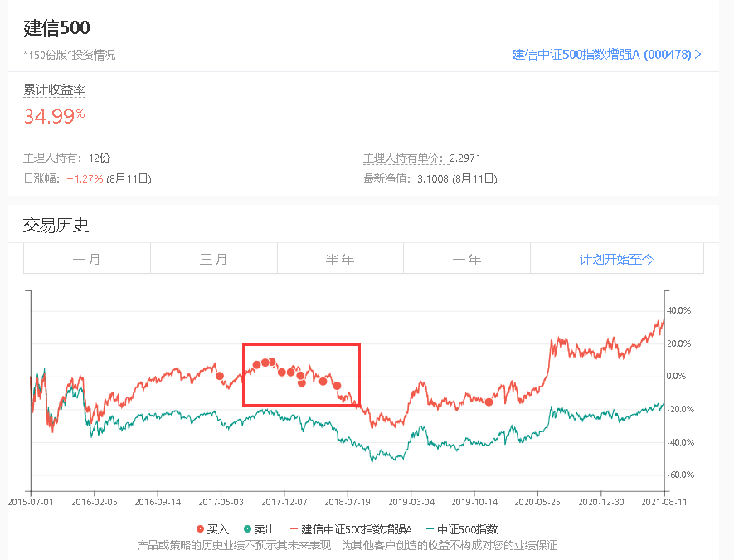Image resolution: width=734 pixels, height=560 pixels.
Task: Click the 34.99% cumulative return value
Action: (x=54, y=115)
